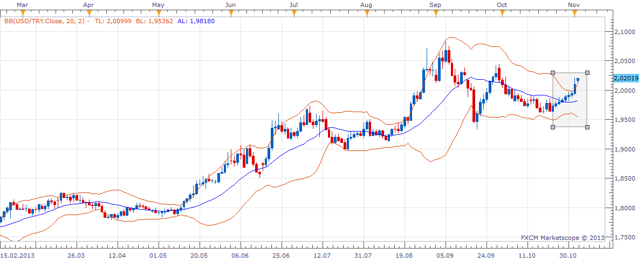Image resolution: width=644 pixels, height=262 pixels.
Task: Select the 01.05 date label
Action: 159,254
